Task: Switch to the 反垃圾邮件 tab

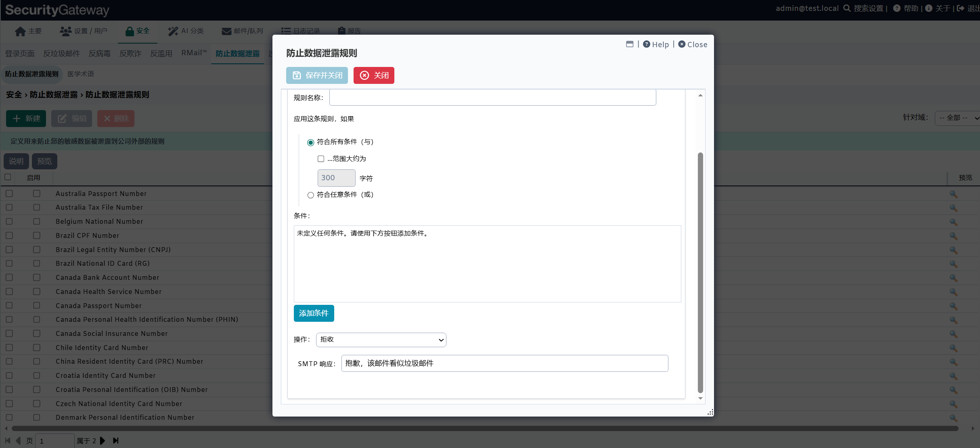Action: (x=61, y=54)
